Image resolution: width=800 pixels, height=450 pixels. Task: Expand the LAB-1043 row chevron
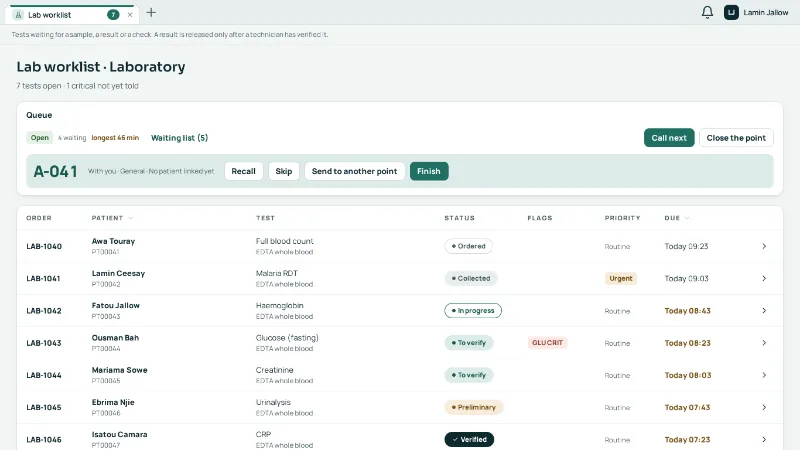click(x=764, y=342)
